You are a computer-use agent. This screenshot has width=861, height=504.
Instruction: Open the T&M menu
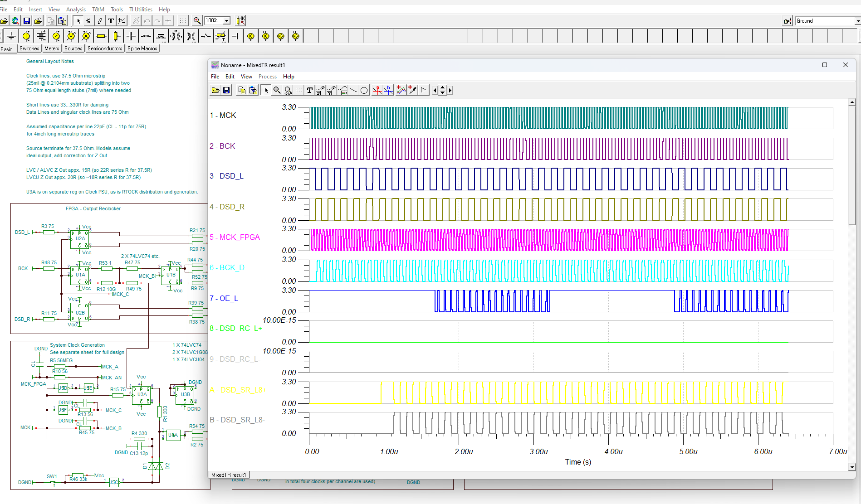98,10
